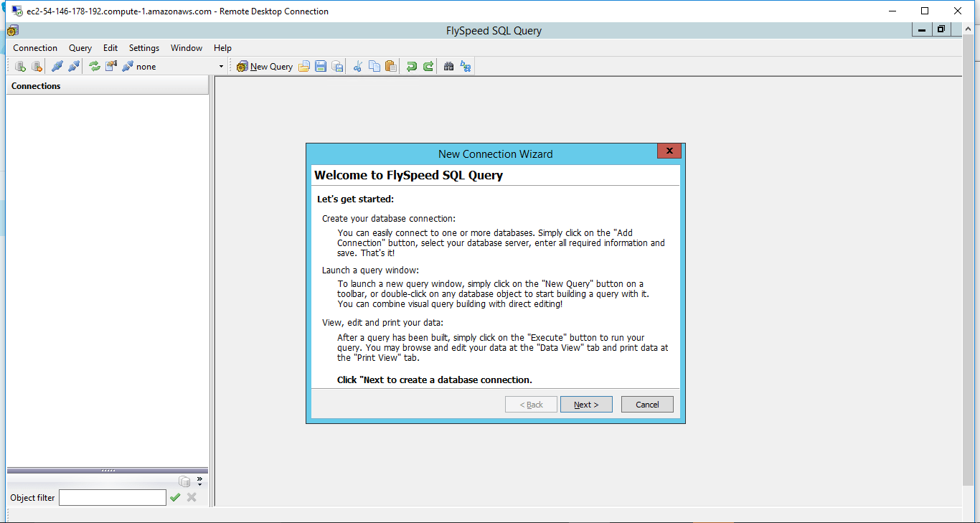Start a New Query
This screenshot has width=980, height=523.
(264, 66)
